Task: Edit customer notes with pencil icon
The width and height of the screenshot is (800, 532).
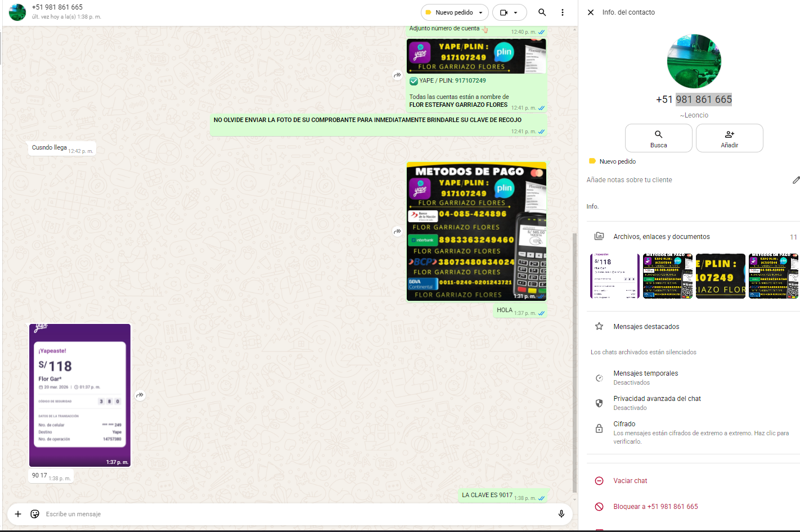Action: point(795,180)
